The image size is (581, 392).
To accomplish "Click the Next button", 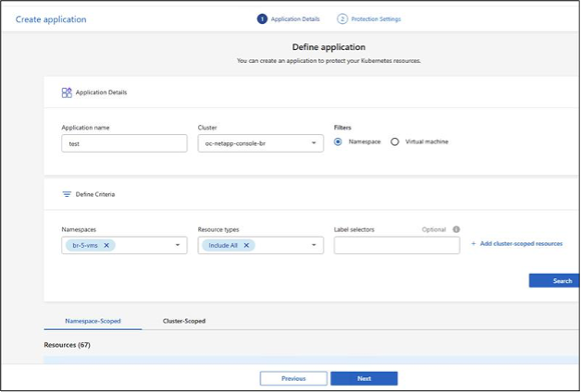I will pyautogui.click(x=365, y=379).
